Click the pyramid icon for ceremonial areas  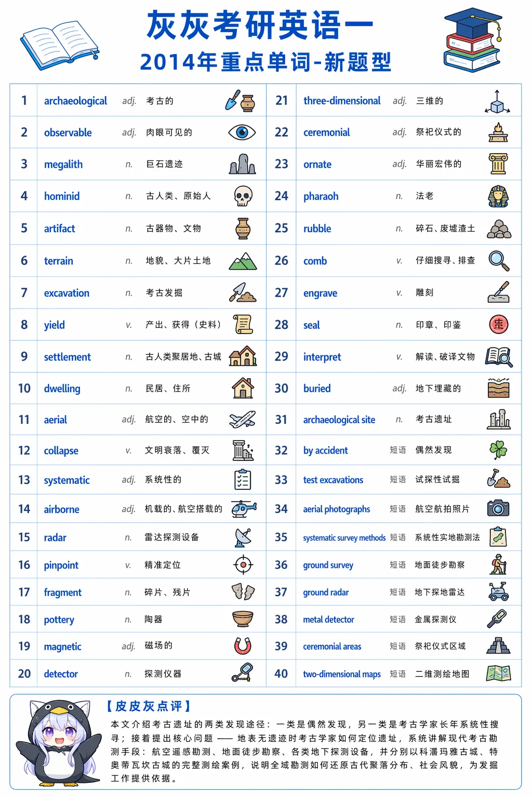pyautogui.click(x=498, y=646)
